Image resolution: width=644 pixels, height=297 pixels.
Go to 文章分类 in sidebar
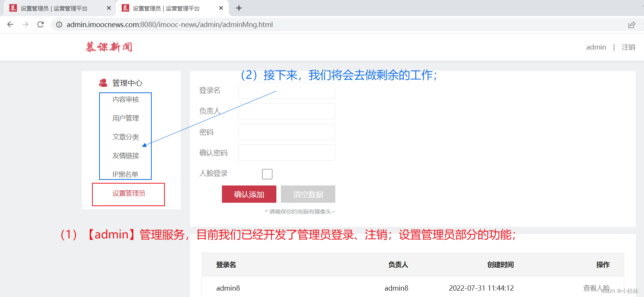pyautogui.click(x=126, y=137)
